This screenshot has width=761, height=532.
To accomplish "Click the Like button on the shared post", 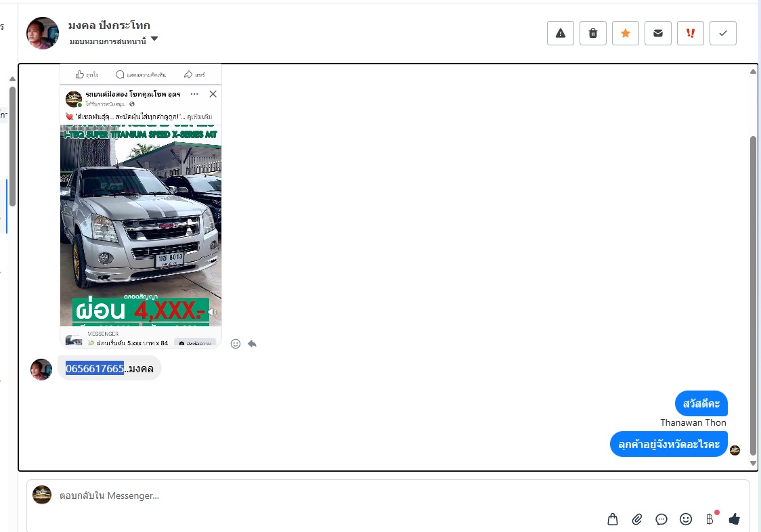I will click(87, 74).
